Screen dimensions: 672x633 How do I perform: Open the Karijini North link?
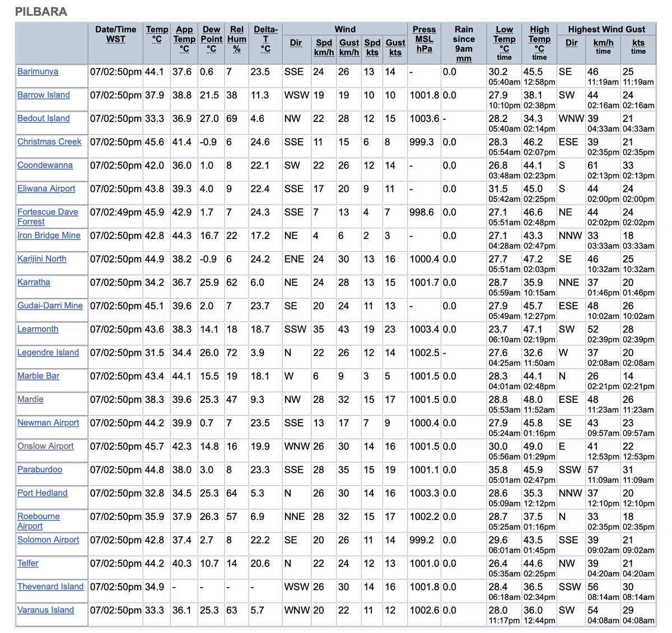pos(42,259)
